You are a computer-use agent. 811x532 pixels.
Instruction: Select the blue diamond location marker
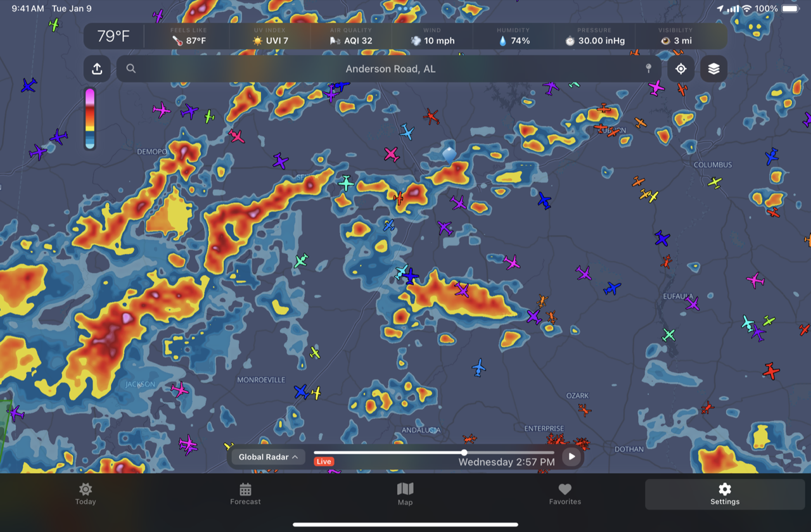click(x=449, y=153)
